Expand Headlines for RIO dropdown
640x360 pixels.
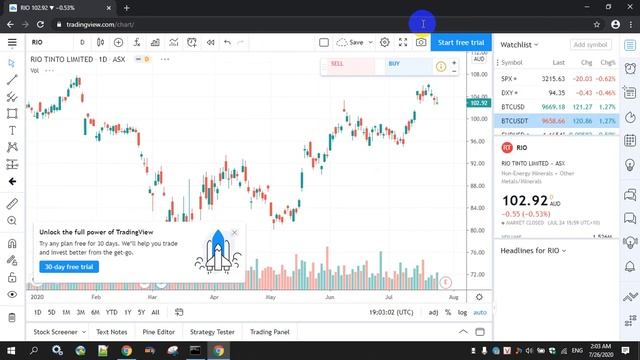click(533, 251)
